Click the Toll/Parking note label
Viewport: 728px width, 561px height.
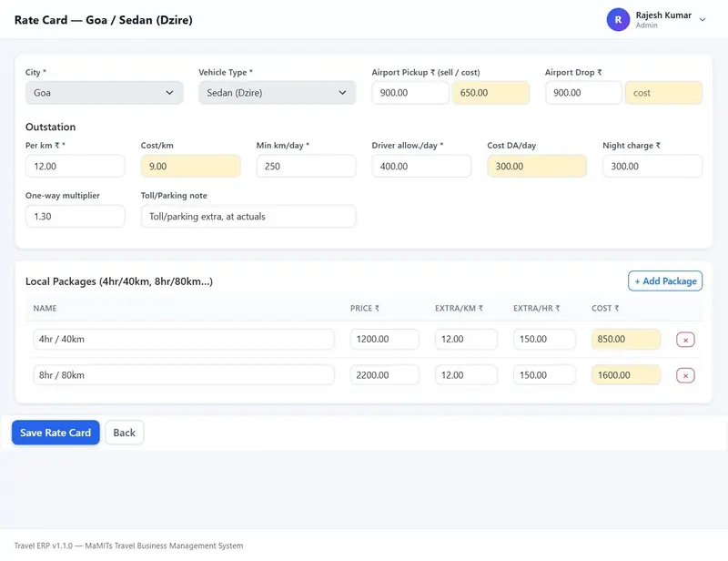(174, 196)
